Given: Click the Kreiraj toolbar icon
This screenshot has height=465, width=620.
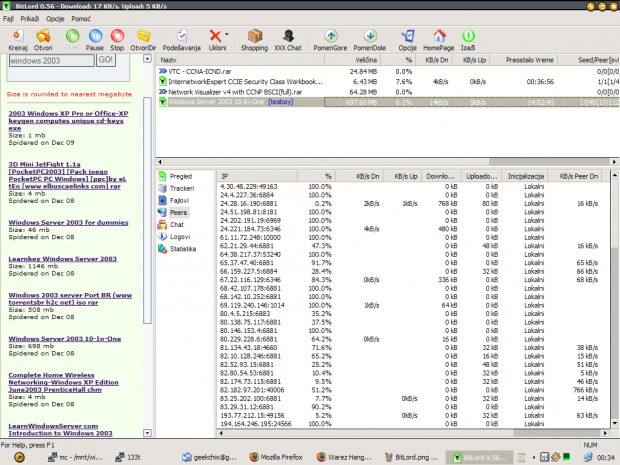Looking at the screenshot, I should pos(17,40).
